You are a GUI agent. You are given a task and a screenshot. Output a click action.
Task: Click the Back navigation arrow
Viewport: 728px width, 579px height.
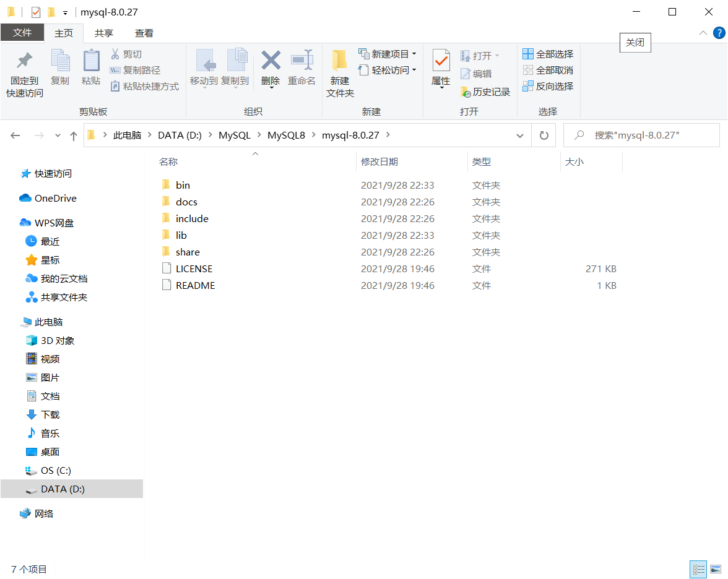click(15, 135)
